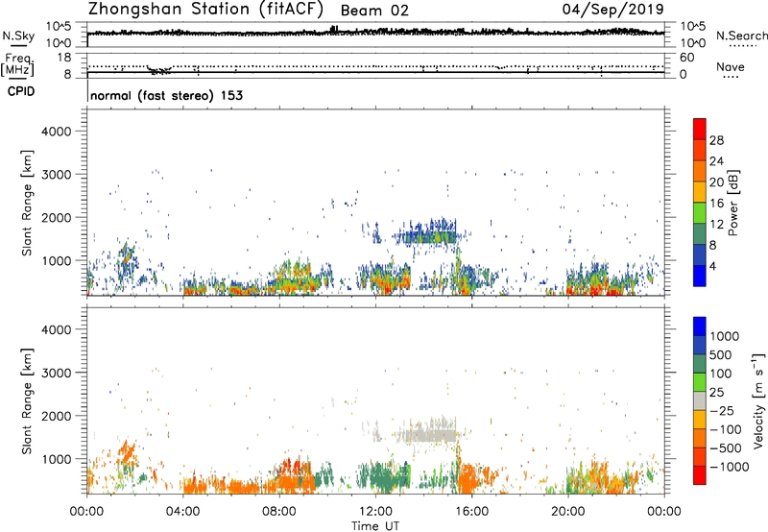Click the velocity colorbar value 1000

pyautogui.click(x=725, y=336)
